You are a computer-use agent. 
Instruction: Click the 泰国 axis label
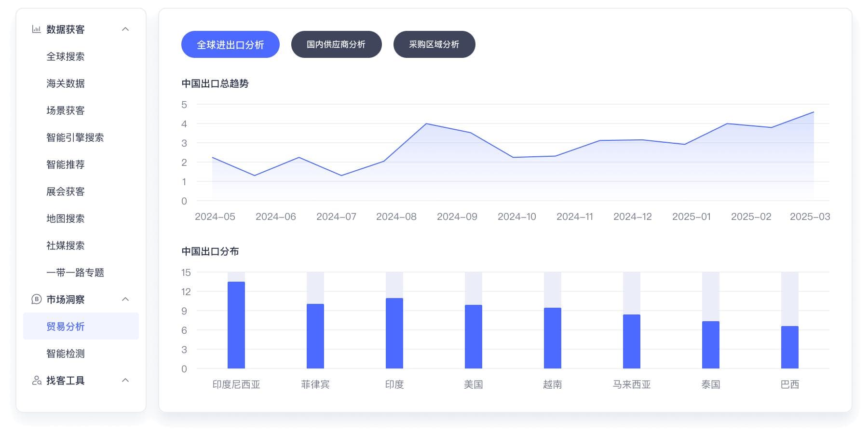(711, 384)
